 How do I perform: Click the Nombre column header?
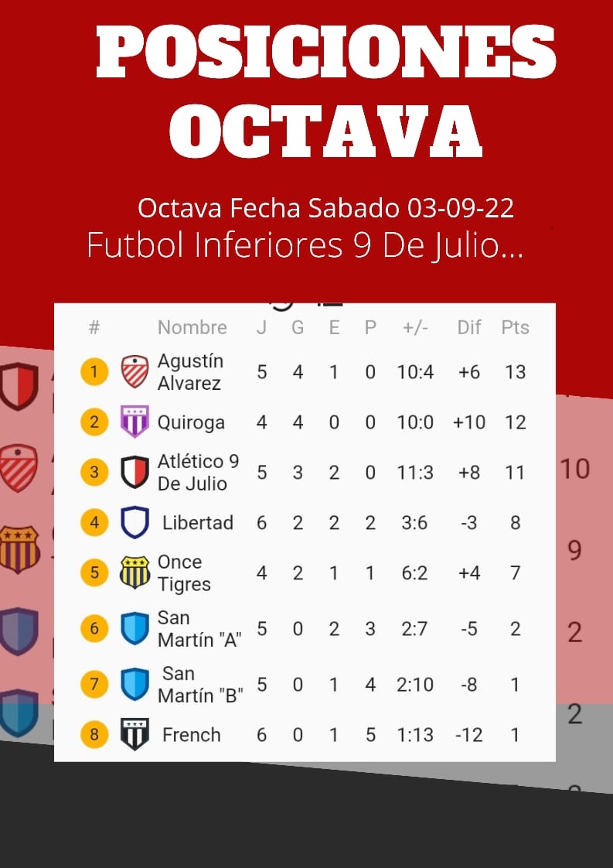click(192, 327)
